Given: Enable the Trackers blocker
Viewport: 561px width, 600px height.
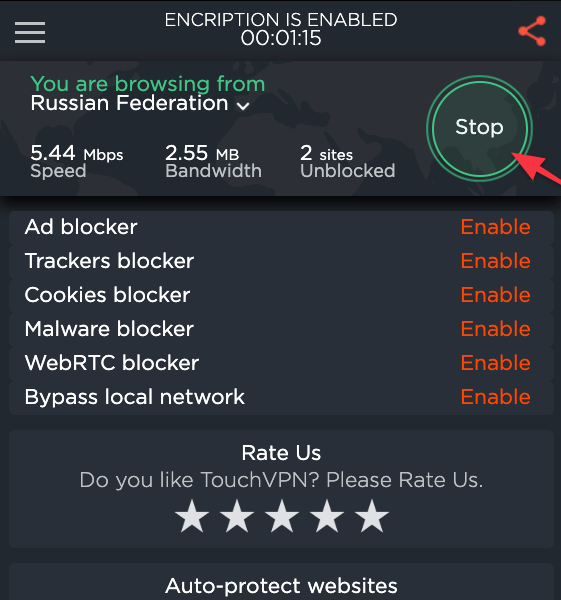Looking at the screenshot, I should [496, 261].
